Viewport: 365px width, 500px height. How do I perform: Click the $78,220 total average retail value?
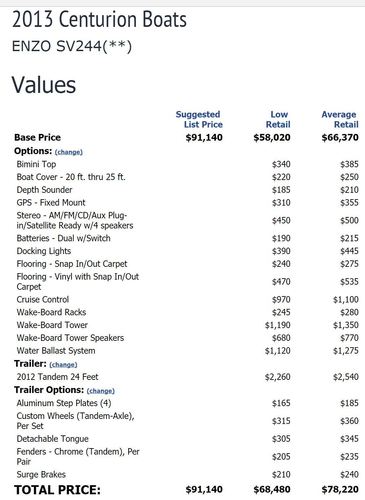click(340, 489)
